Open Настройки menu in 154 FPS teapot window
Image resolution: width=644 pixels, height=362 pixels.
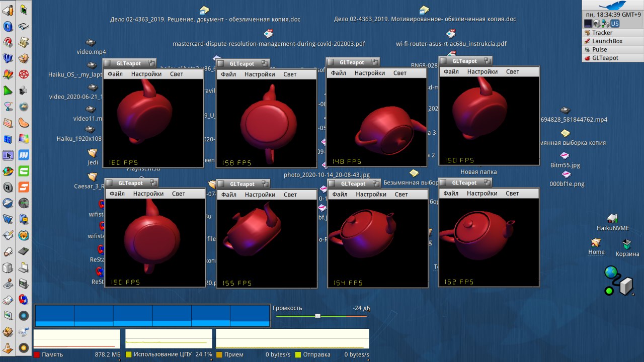[371, 194]
